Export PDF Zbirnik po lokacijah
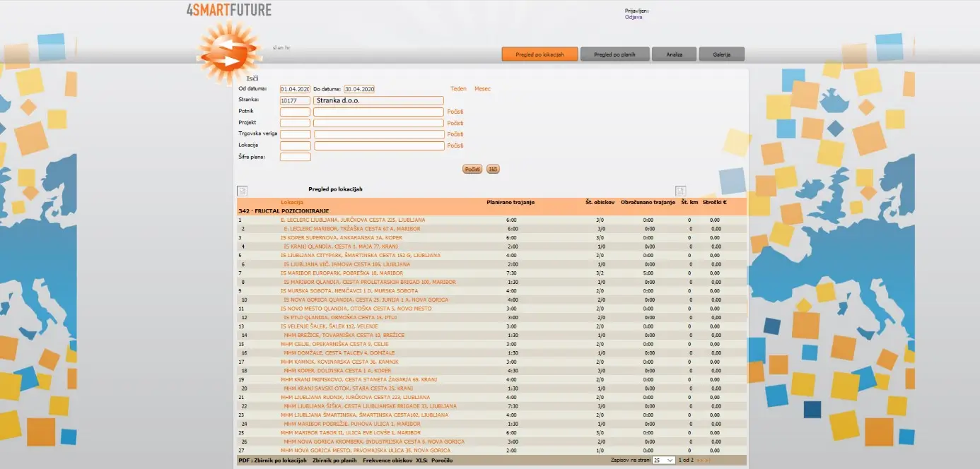The height and width of the screenshot is (469, 980). point(280,461)
